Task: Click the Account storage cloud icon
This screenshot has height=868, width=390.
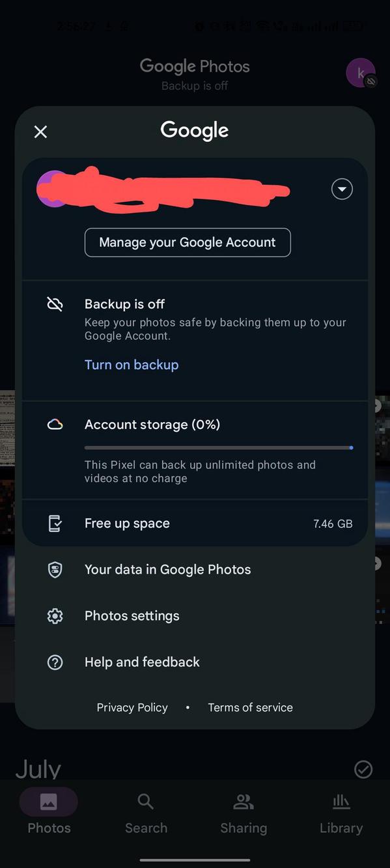Action: coord(55,424)
